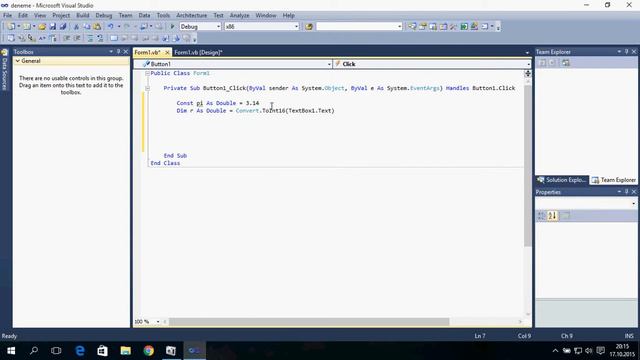Image resolution: width=640 pixels, height=360 pixels.
Task: Toggle auto-hide pin on Toolbox panel
Action: 118,52
